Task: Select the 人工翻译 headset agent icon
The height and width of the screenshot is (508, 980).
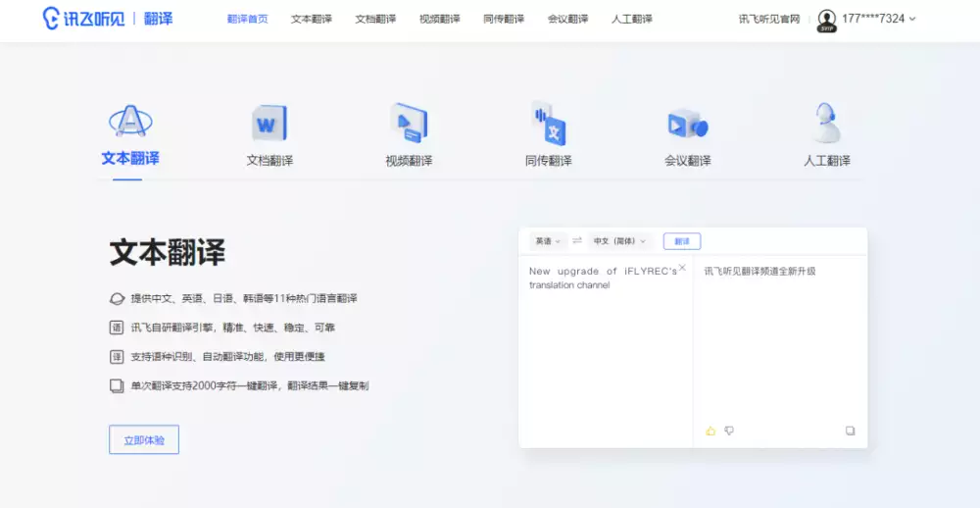Action: coord(827,123)
